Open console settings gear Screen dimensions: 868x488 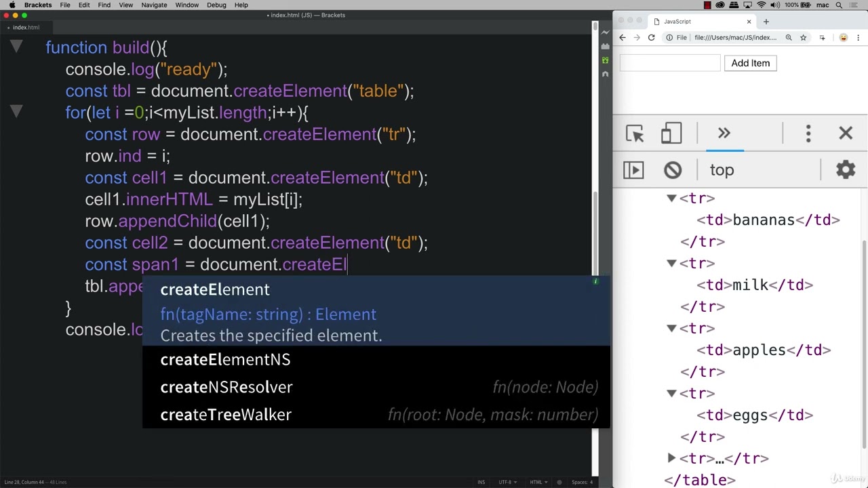846,170
